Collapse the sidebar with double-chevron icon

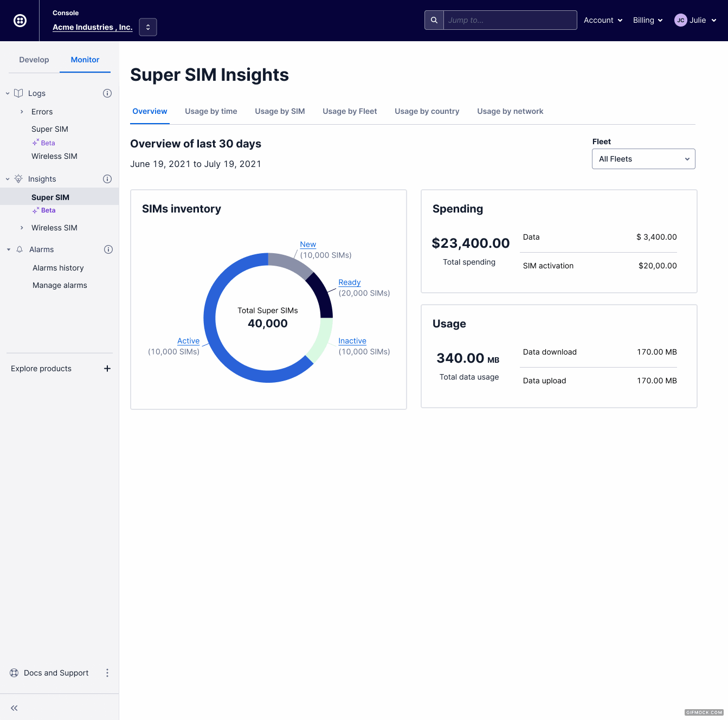pyautogui.click(x=14, y=708)
